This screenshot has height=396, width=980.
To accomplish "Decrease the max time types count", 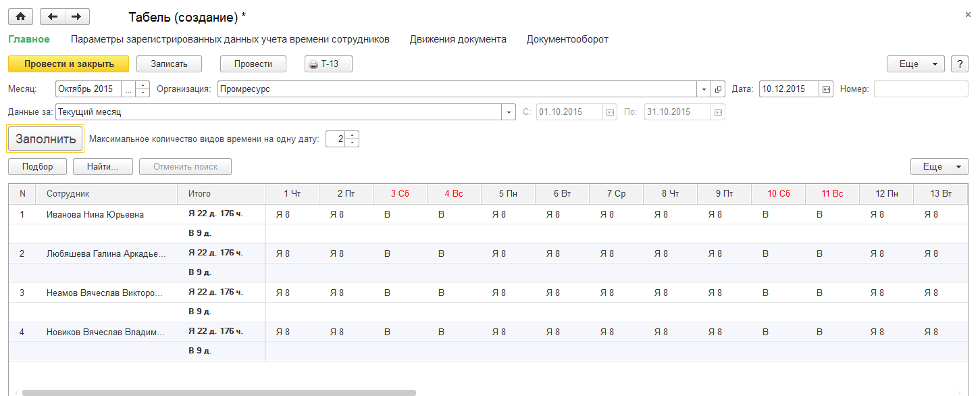I will [x=353, y=143].
